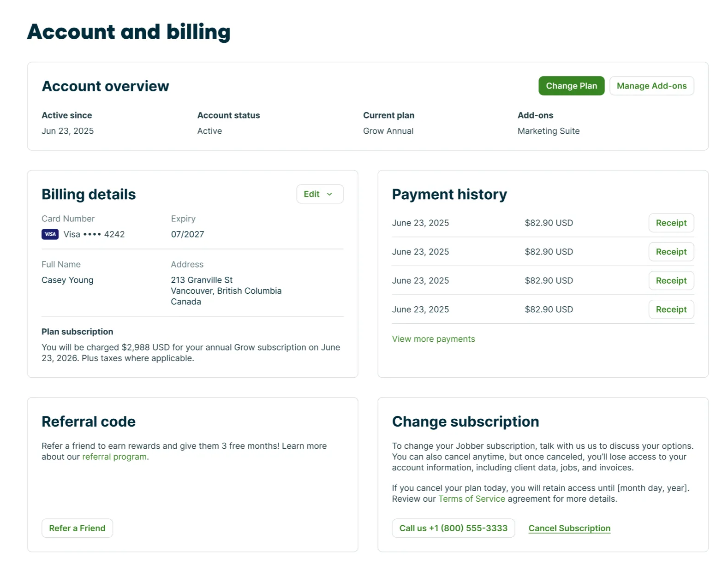Select the 'Grow Annual' current plan text
728x570 pixels.
click(x=388, y=131)
